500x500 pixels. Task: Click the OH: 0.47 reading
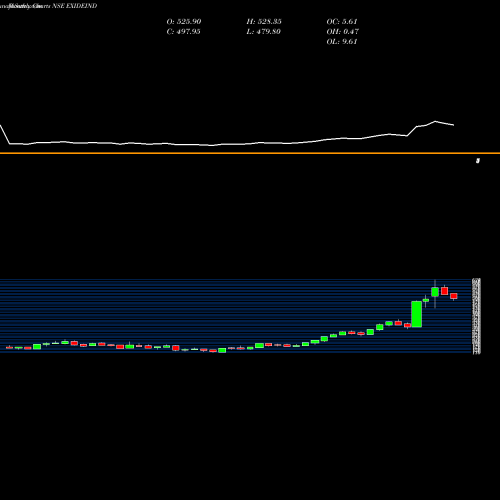click(342, 32)
